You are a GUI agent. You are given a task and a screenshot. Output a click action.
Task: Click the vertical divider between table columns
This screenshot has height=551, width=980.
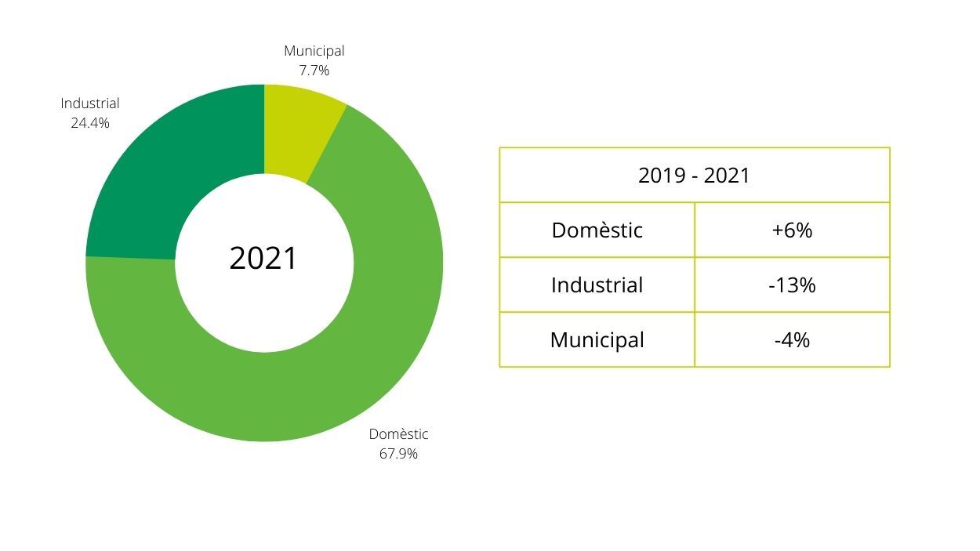(695, 285)
